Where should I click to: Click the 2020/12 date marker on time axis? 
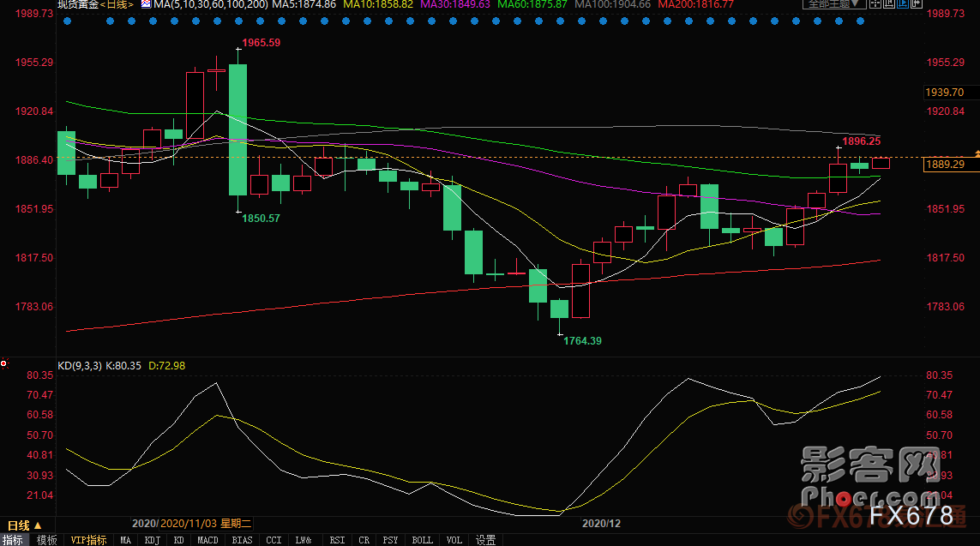601,524
